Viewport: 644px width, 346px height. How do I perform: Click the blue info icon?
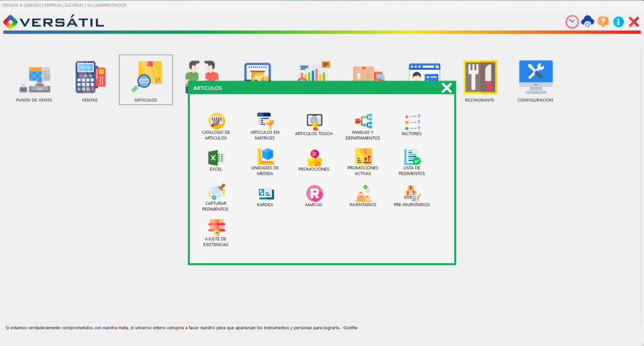[x=618, y=22]
